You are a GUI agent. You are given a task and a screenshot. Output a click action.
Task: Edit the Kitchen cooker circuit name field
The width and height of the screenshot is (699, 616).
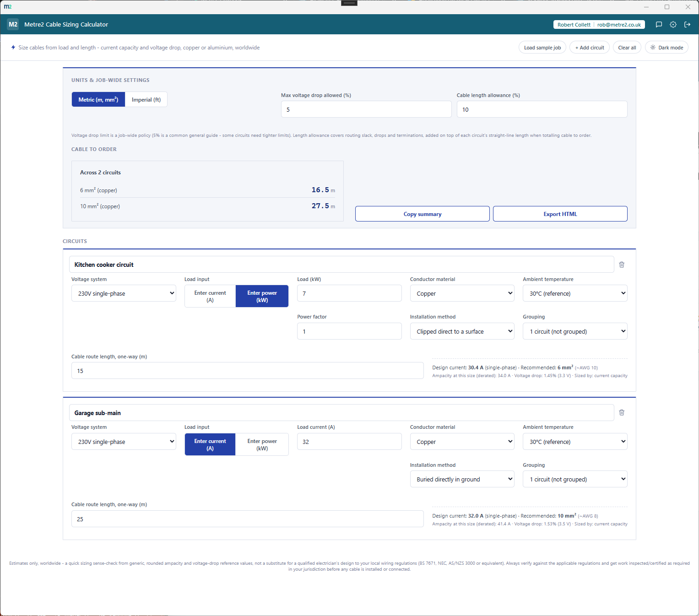(341, 265)
